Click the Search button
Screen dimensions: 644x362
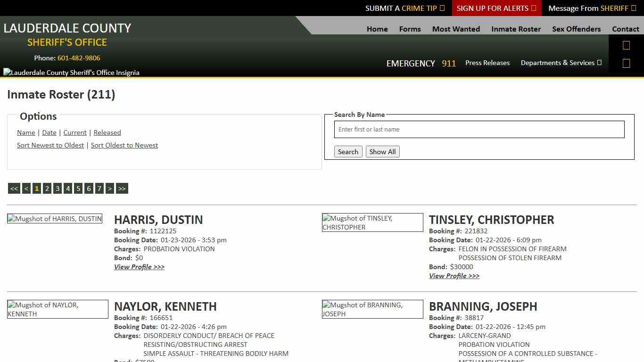pyautogui.click(x=348, y=151)
